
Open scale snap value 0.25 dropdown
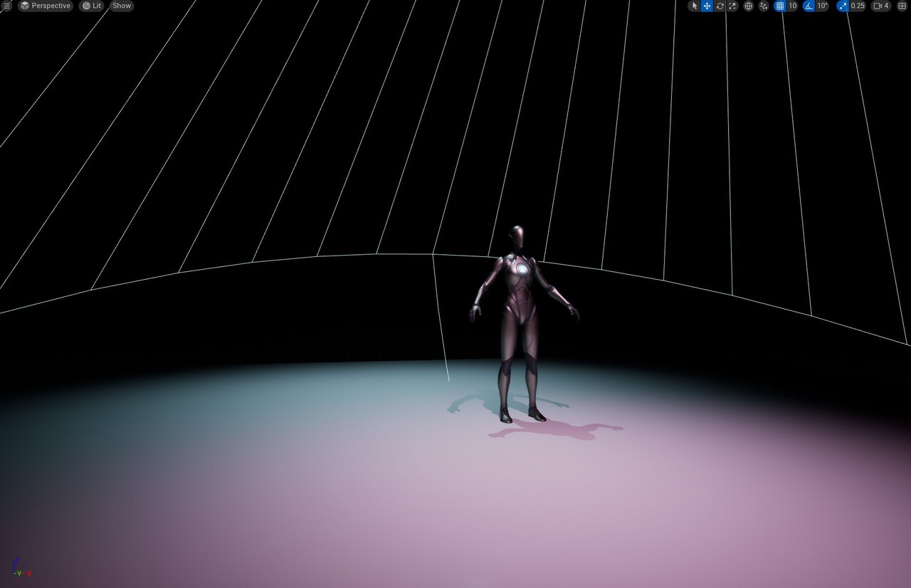858,6
